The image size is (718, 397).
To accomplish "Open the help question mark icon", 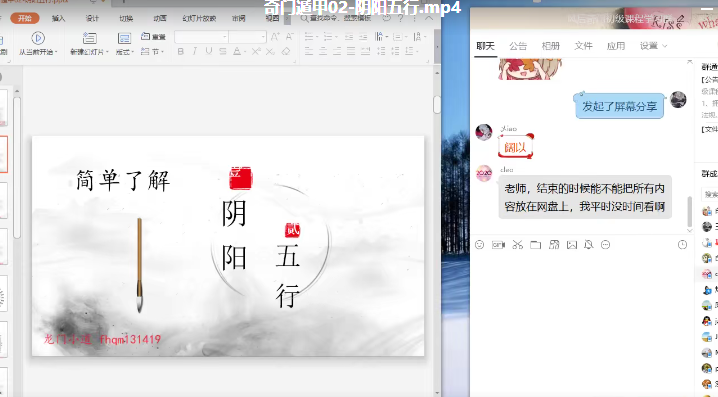I will [x=401, y=18].
